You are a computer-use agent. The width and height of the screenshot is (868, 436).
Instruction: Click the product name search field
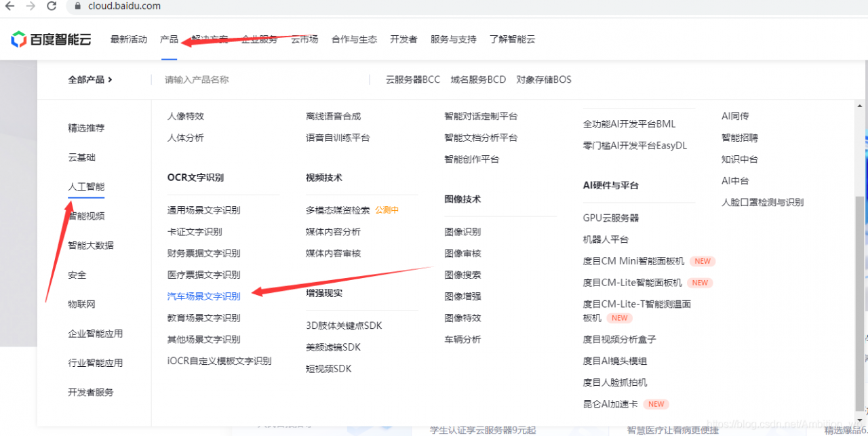(x=261, y=79)
